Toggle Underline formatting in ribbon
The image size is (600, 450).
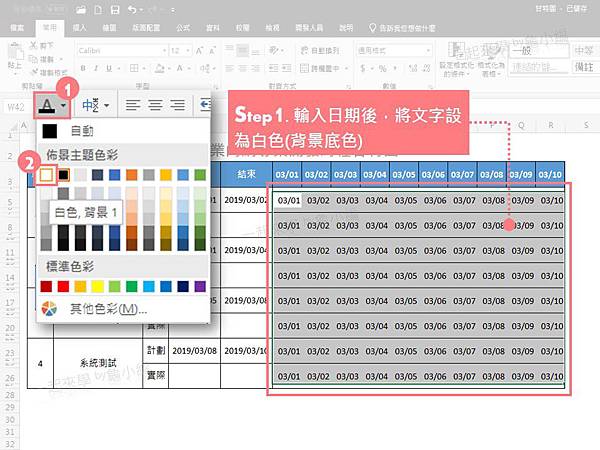pos(109,68)
